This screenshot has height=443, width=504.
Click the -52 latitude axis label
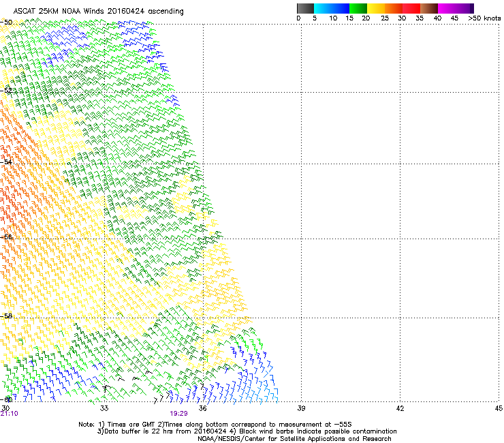(6, 91)
